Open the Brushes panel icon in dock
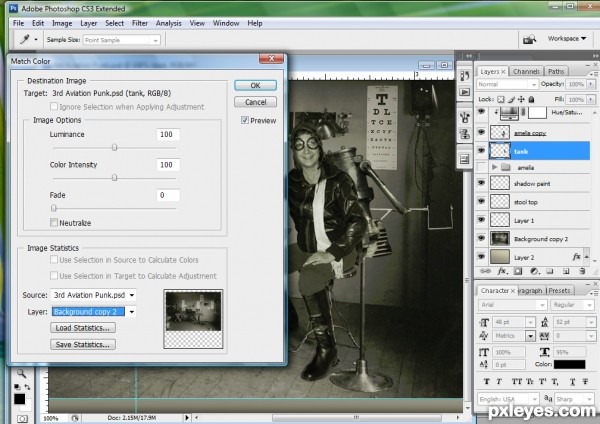Image resolution: width=600 pixels, height=424 pixels. pos(465,117)
